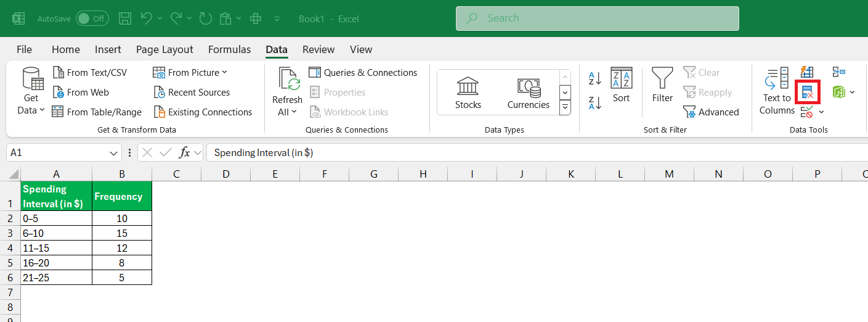Expand the Redo history dropdown arrow
The width and height of the screenshot is (868, 322).
(x=190, y=19)
